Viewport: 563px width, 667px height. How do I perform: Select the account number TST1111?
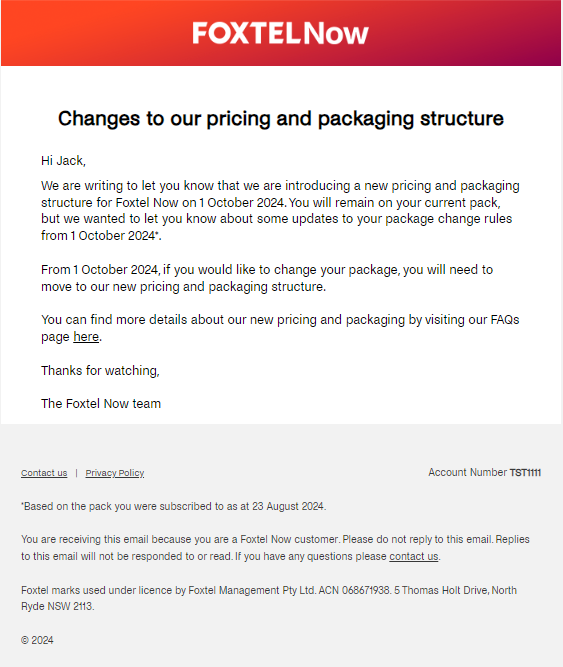(525, 473)
